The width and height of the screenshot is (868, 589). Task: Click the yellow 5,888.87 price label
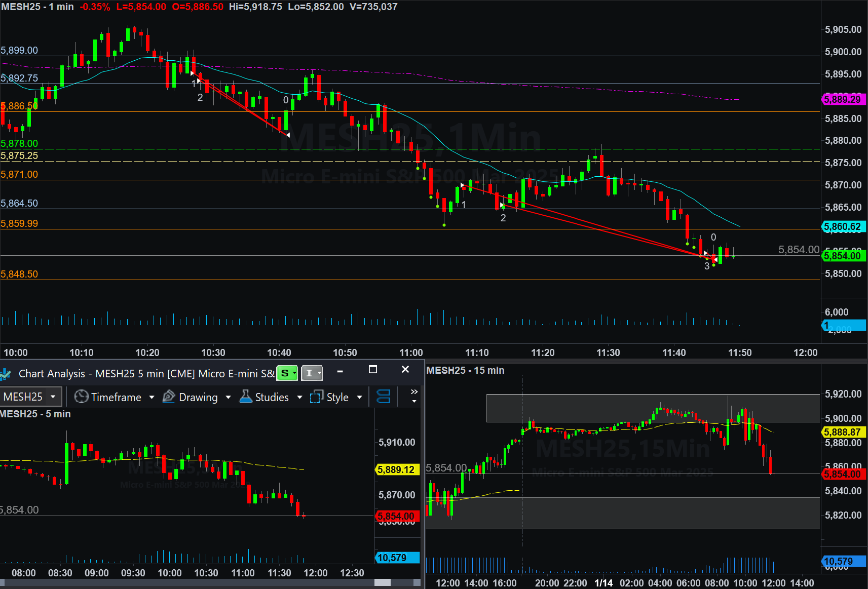pyautogui.click(x=843, y=432)
